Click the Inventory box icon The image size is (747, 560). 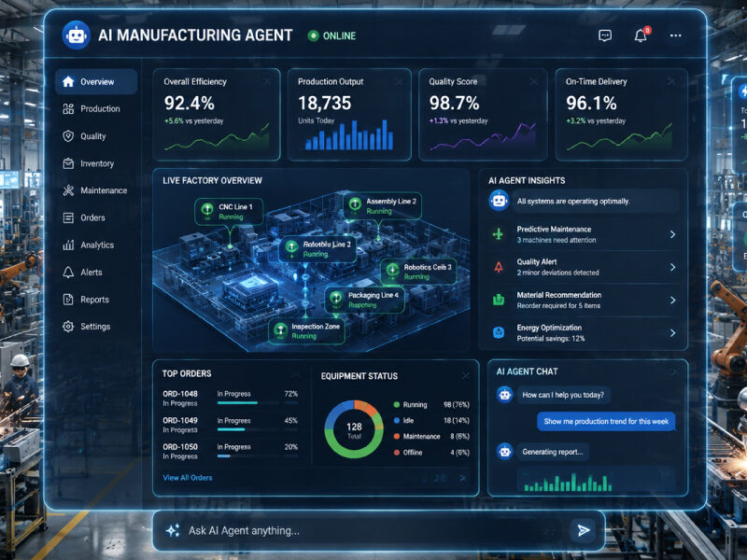coord(68,164)
